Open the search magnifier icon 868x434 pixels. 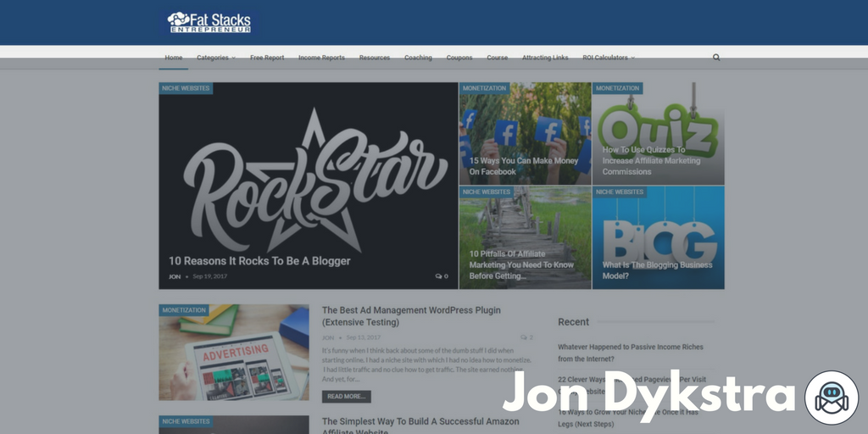[x=716, y=58]
